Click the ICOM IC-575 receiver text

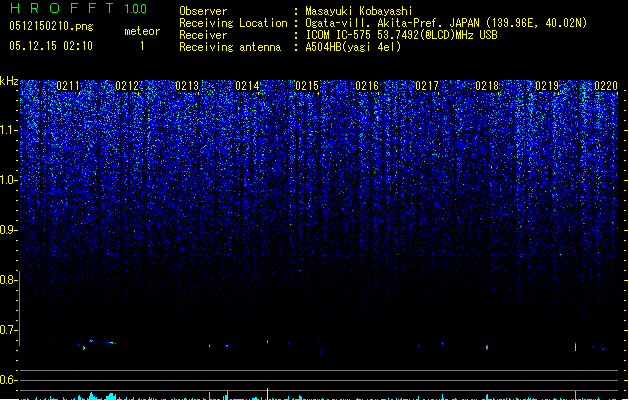click(x=401, y=35)
